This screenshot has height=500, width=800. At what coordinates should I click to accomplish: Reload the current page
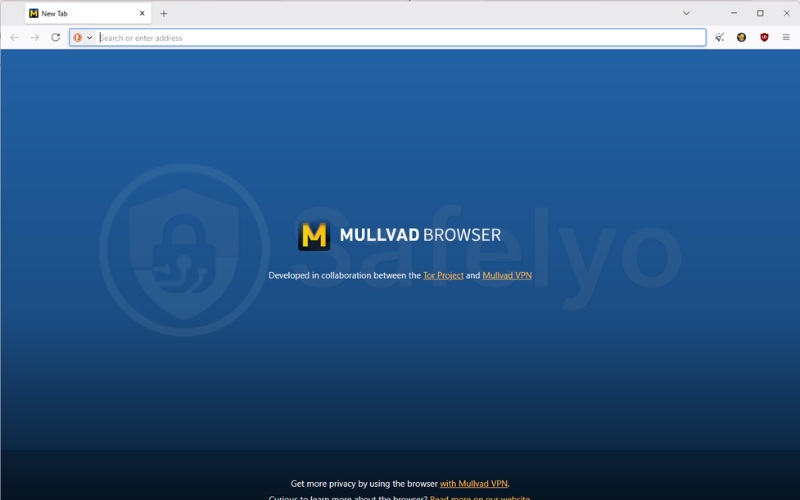(x=56, y=37)
